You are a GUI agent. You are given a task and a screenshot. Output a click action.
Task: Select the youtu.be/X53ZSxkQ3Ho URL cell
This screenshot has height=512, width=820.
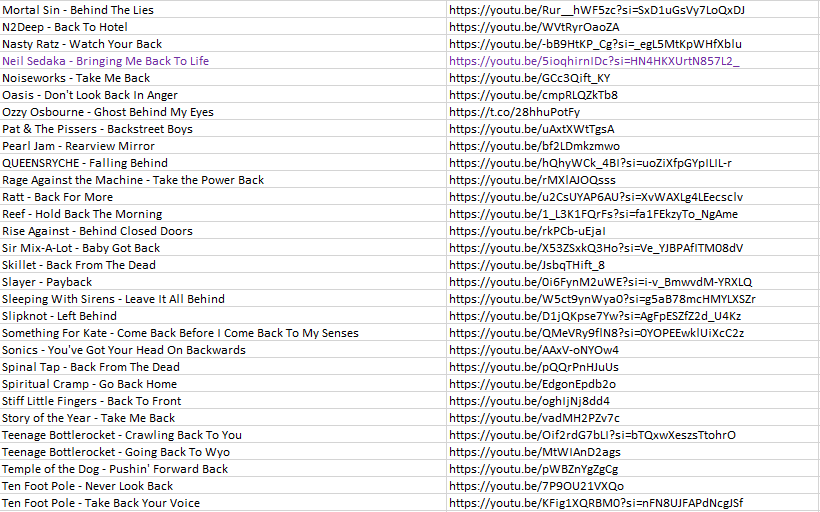pyautogui.click(x=633, y=247)
